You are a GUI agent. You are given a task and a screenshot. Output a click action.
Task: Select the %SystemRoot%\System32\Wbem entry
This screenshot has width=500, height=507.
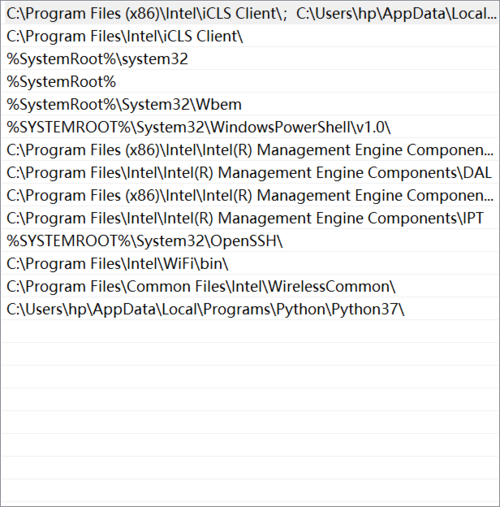coord(251,104)
